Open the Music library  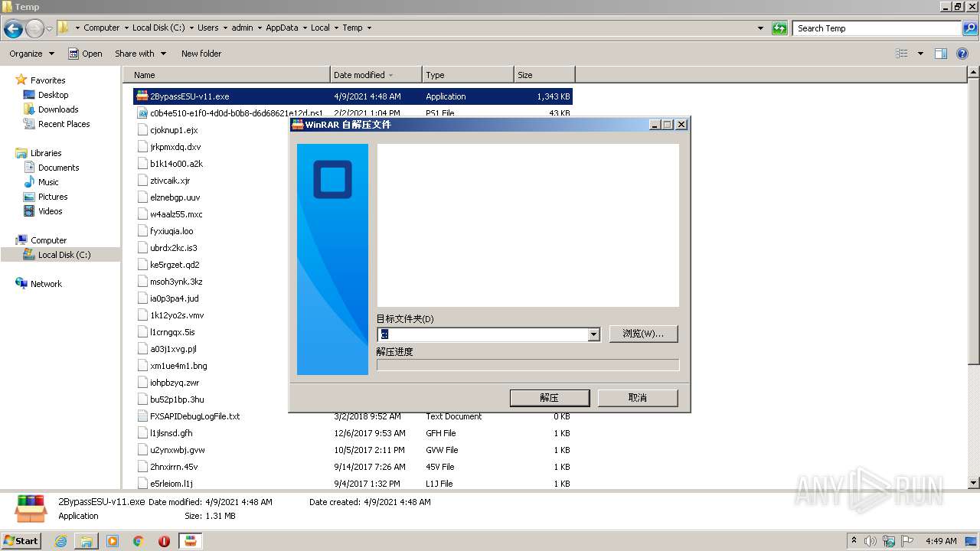click(48, 182)
